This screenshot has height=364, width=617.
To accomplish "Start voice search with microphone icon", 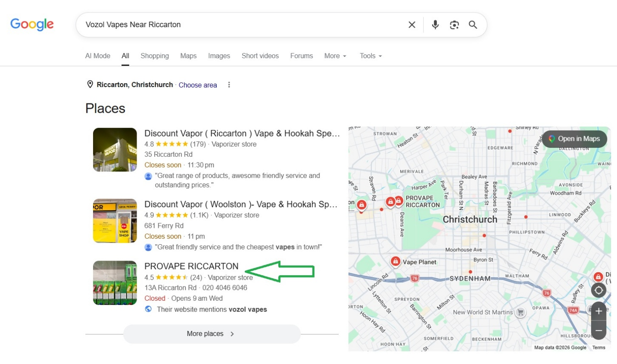I will [x=435, y=25].
